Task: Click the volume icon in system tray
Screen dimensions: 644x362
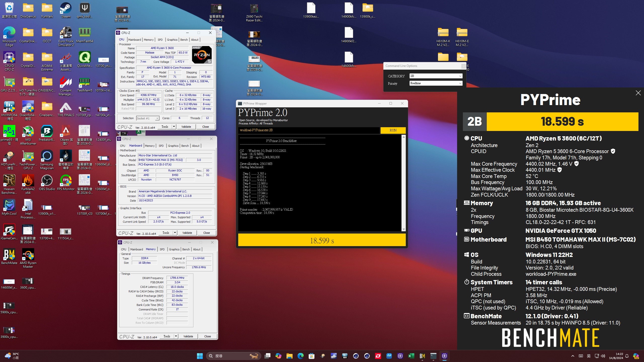Action: (x=603, y=356)
